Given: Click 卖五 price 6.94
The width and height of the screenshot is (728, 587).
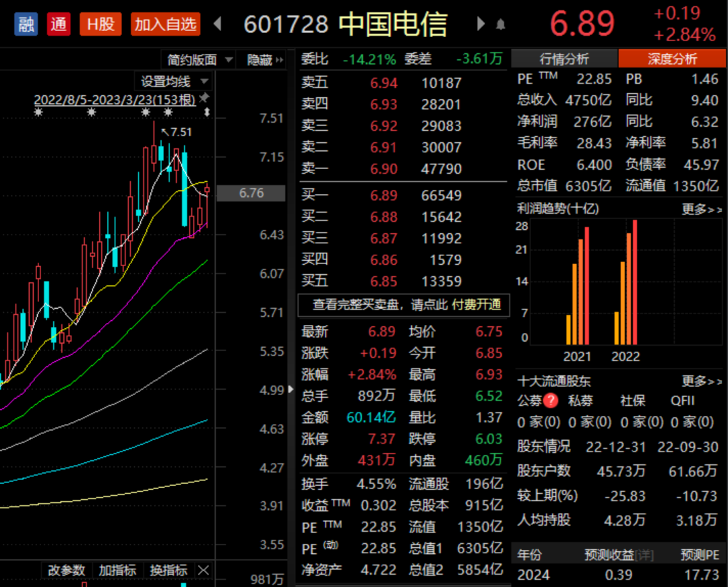Looking at the screenshot, I should (x=384, y=83).
